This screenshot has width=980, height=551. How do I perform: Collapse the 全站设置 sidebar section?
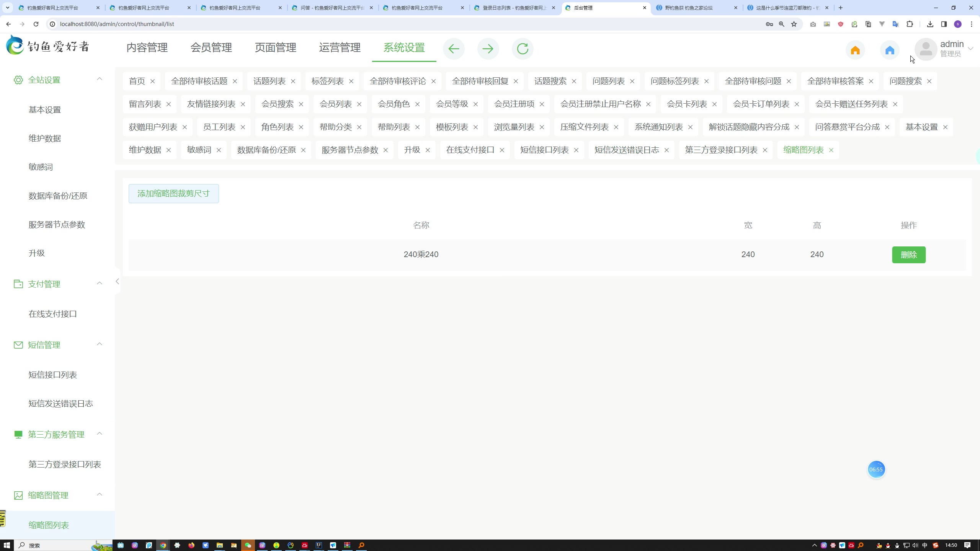pyautogui.click(x=100, y=79)
